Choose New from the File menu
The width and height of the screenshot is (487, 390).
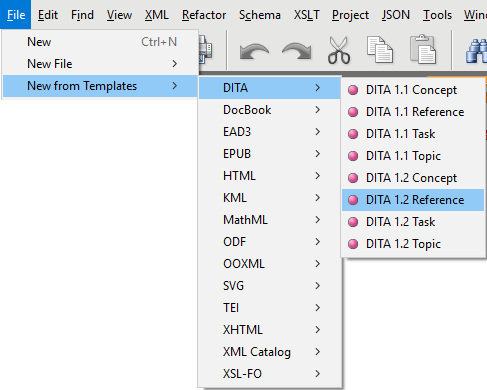coord(100,42)
